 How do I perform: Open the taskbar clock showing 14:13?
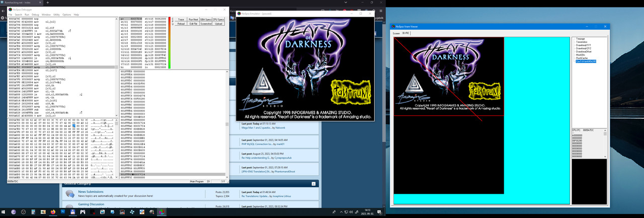click(367, 212)
